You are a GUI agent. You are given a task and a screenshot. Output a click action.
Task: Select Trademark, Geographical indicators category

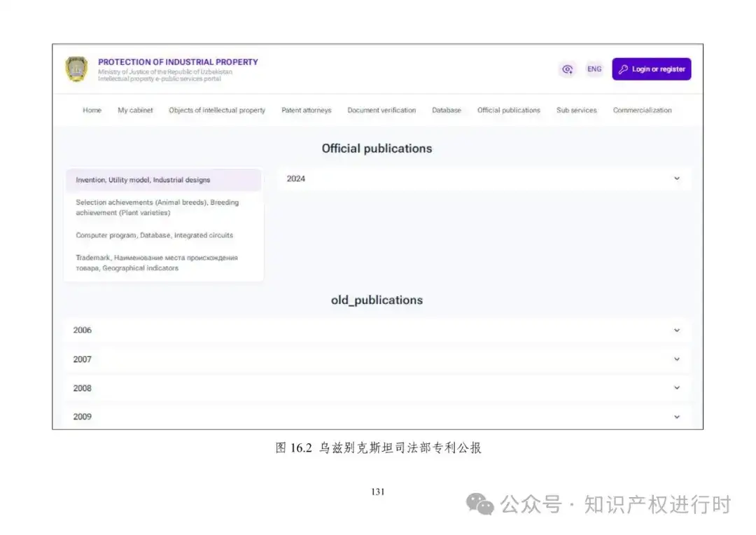pos(163,263)
